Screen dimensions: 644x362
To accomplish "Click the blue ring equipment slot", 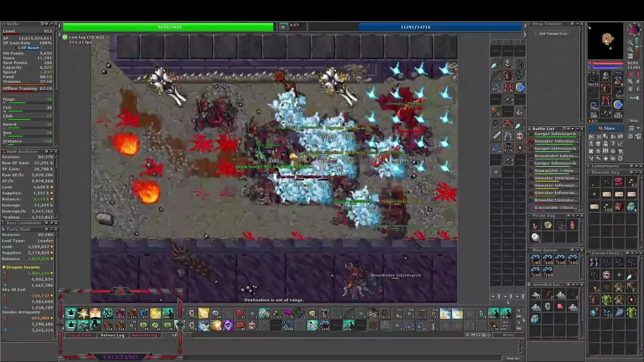I will pyautogui.click(x=618, y=105).
